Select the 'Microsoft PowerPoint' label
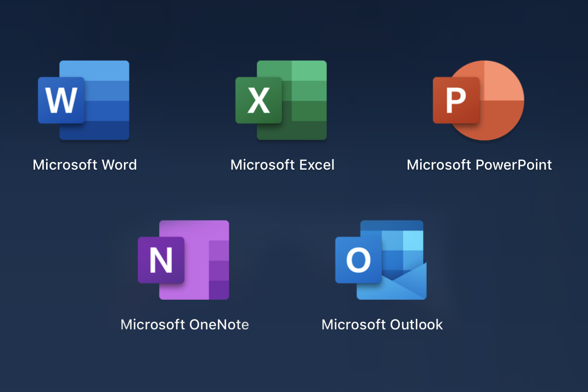Viewport: 588px width, 392px height. coord(479,165)
